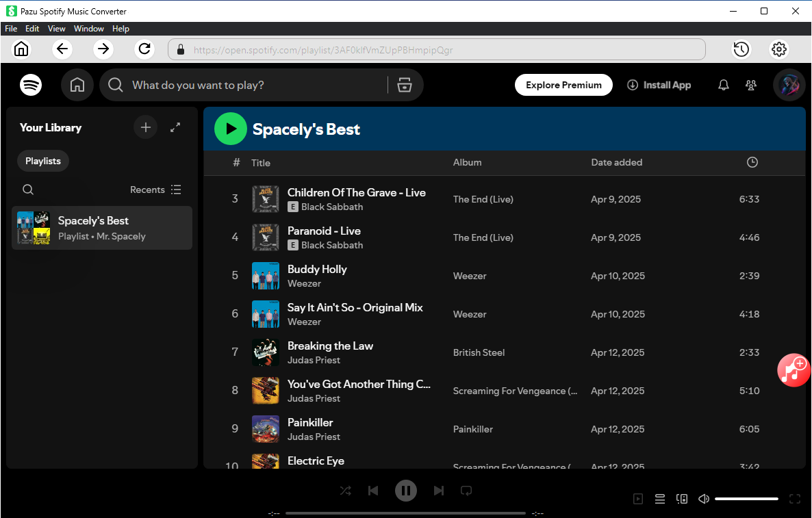Open the Window menu
Screen dimensions: 812x518
(x=89, y=29)
